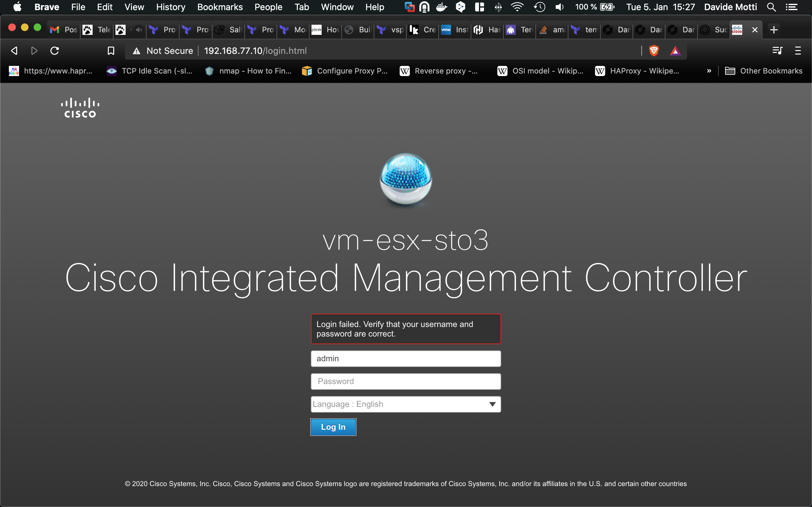Click the Password input field
Viewport: 812px width, 507px height.
point(406,382)
